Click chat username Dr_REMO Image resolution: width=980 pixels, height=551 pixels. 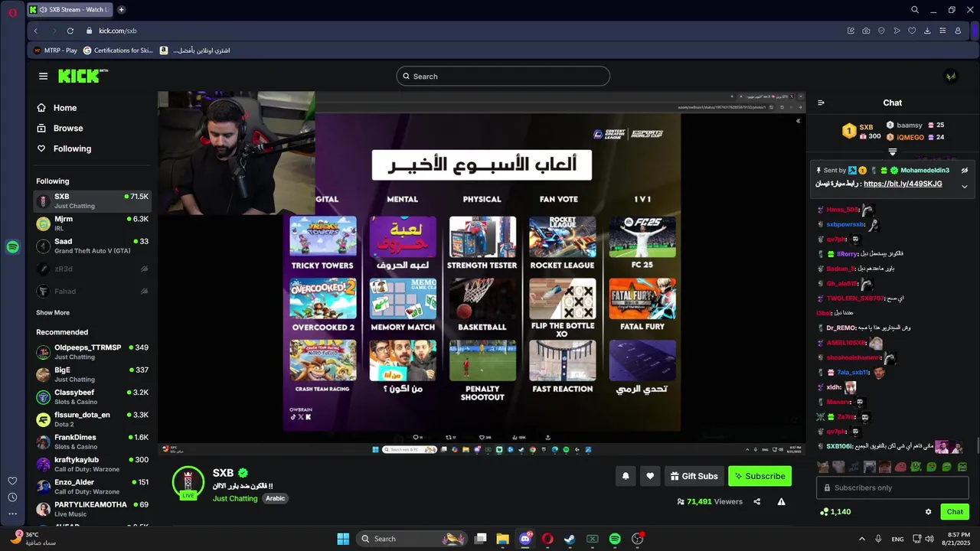(841, 328)
